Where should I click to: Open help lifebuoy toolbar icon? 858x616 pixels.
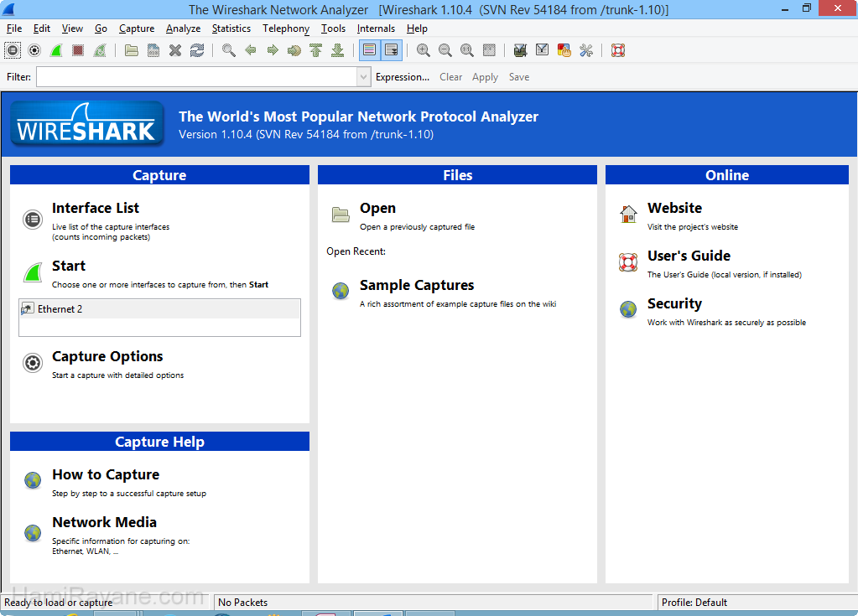point(618,50)
